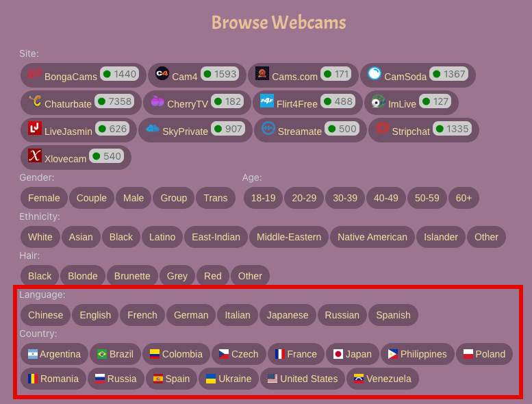The image size is (532, 404).
Task: Select the Couple gender filter
Action: point(92,198)
